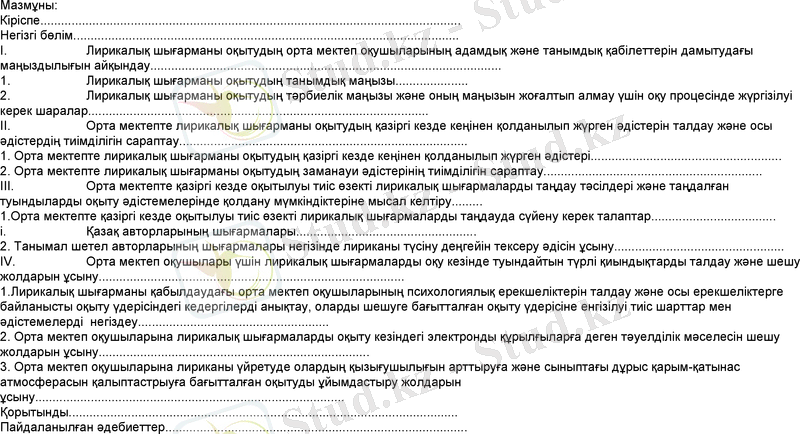Click item 2 'электронды құрылғыларға деген тәуелділік'
Screen dimensions: 800x434
coord(390,337)
